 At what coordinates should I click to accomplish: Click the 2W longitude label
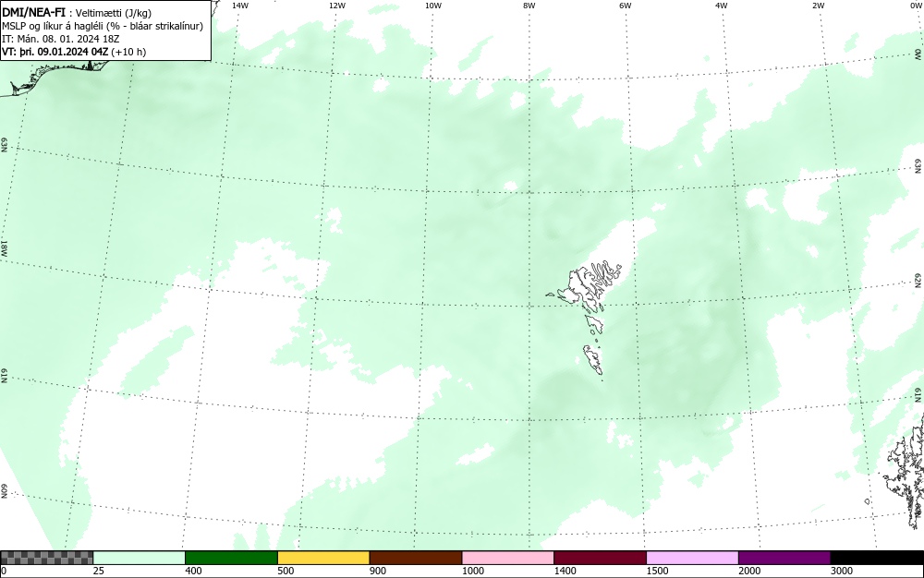coord(818,6)
